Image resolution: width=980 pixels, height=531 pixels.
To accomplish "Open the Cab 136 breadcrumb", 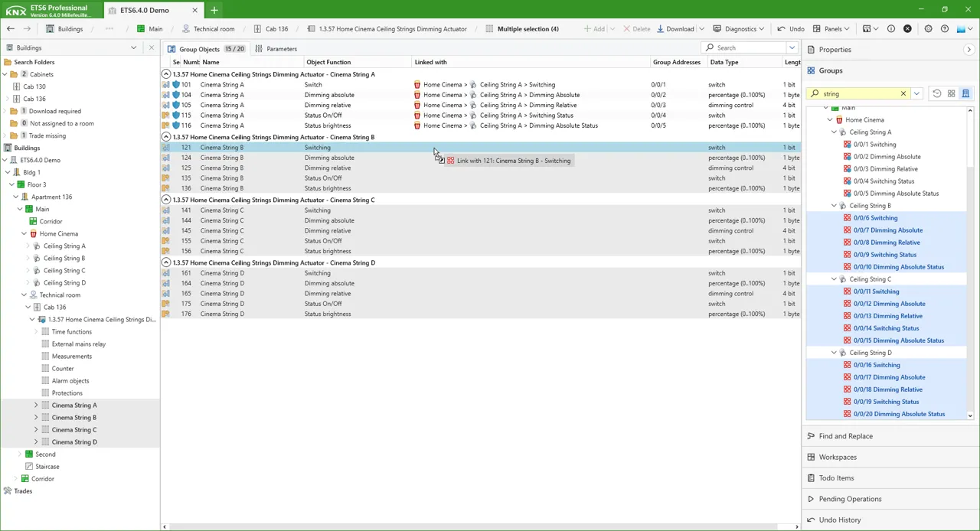I will (x=270, y=29).
